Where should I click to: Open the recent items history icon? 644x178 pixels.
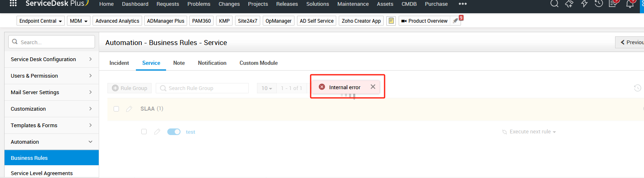point(599,4)
